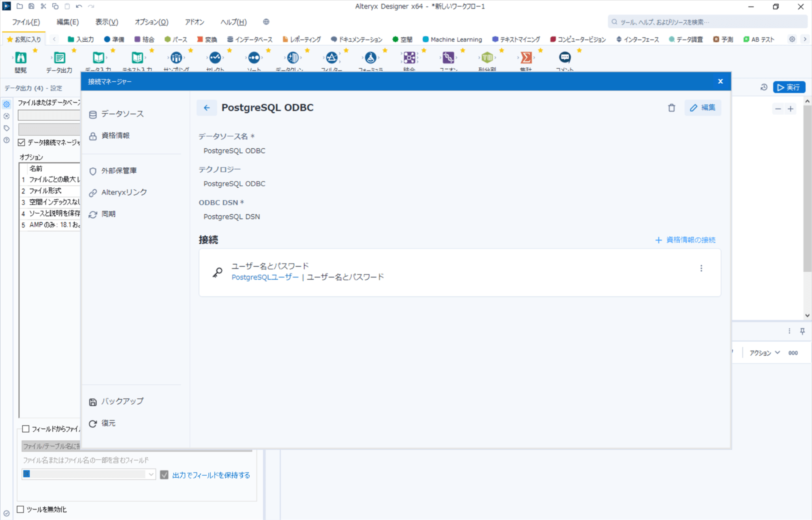Open the 表示(V) menu
Viewport: 812px width, 520px height.
tap(107, 22)
